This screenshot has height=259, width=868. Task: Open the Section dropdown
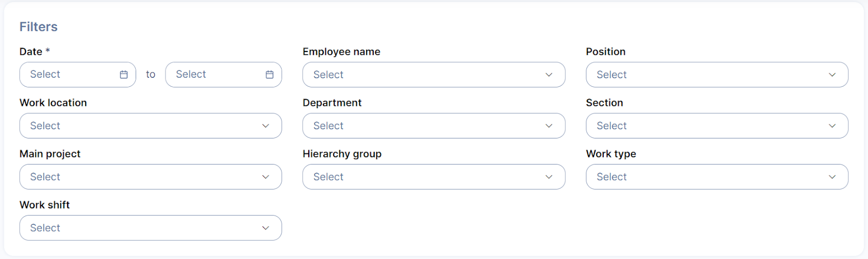pos(705,126)
